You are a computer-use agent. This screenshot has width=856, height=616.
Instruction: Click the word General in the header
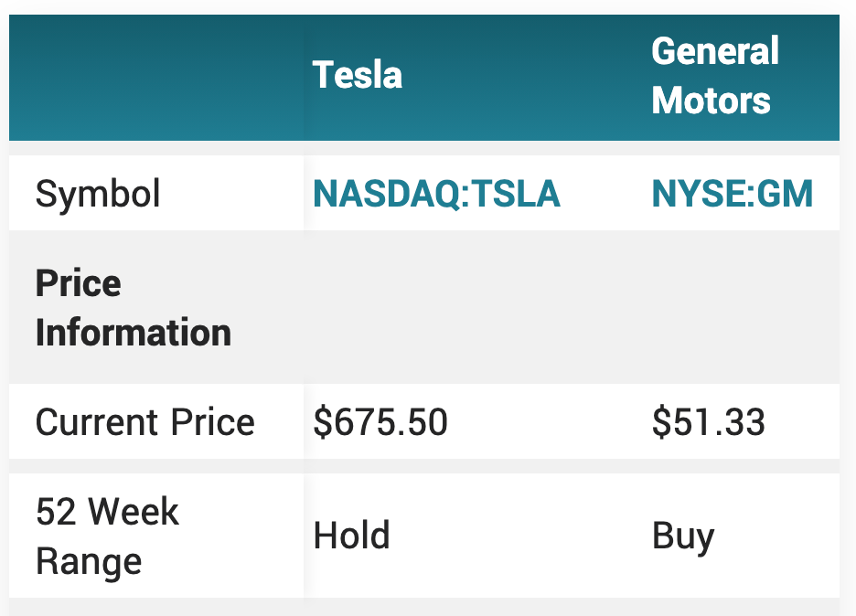coord(714,51)
